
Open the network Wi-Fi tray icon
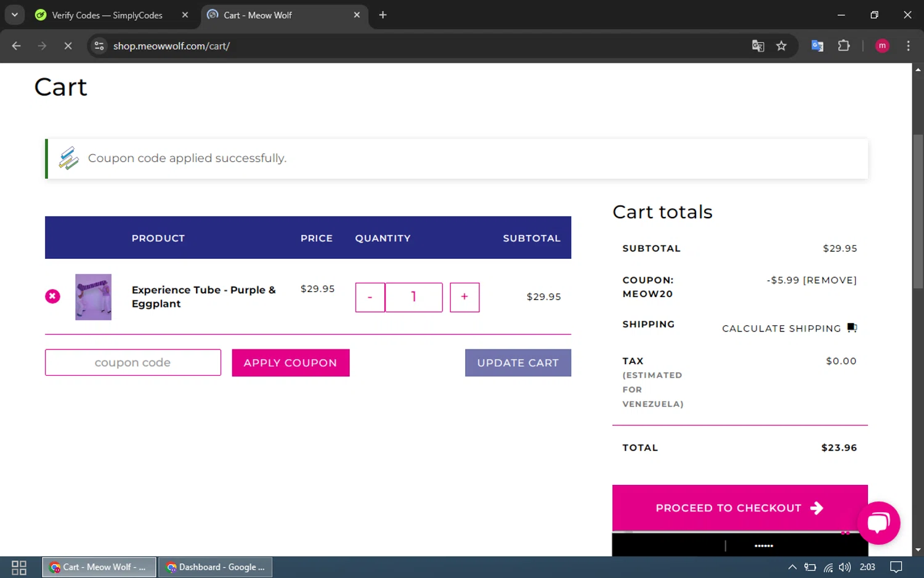point(828,568)
